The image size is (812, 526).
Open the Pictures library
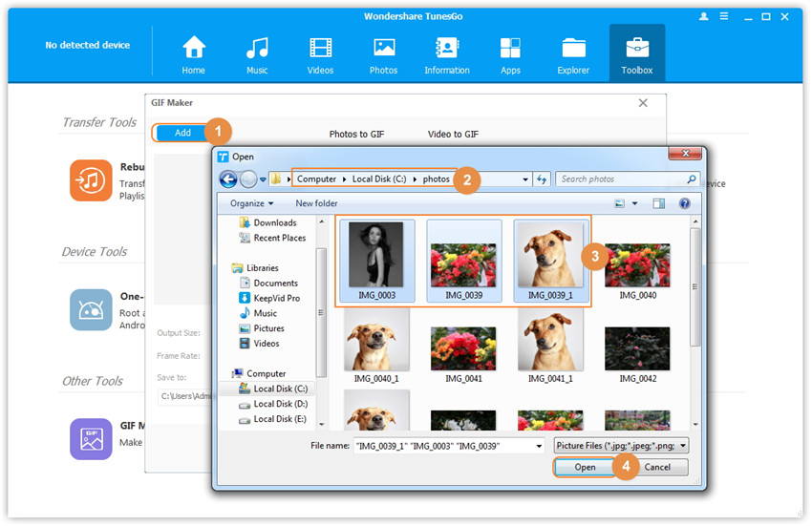262,328
